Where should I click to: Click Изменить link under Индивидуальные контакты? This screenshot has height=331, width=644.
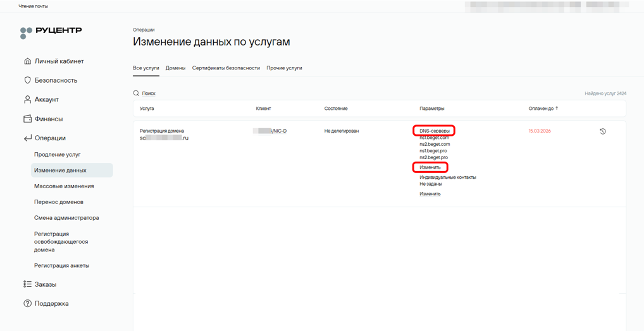click(x=430, y=193)
